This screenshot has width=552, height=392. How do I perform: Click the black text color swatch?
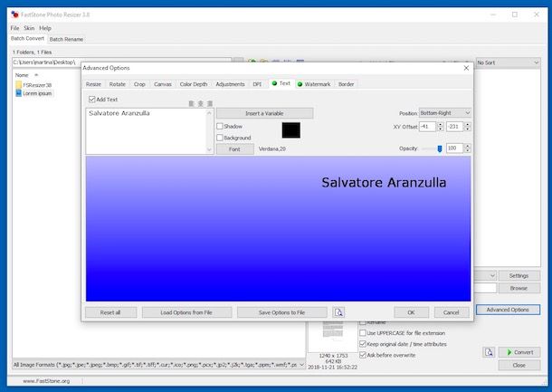pos(291,130)
